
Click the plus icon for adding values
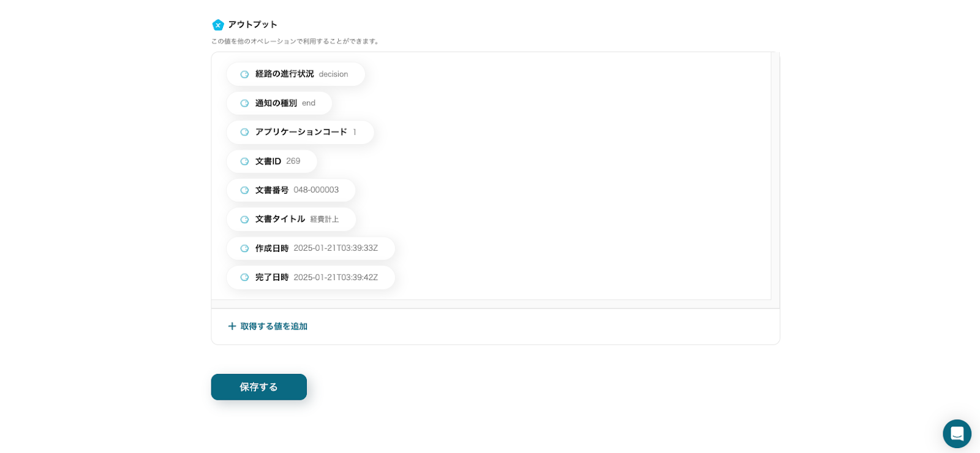tap(232, 326)
